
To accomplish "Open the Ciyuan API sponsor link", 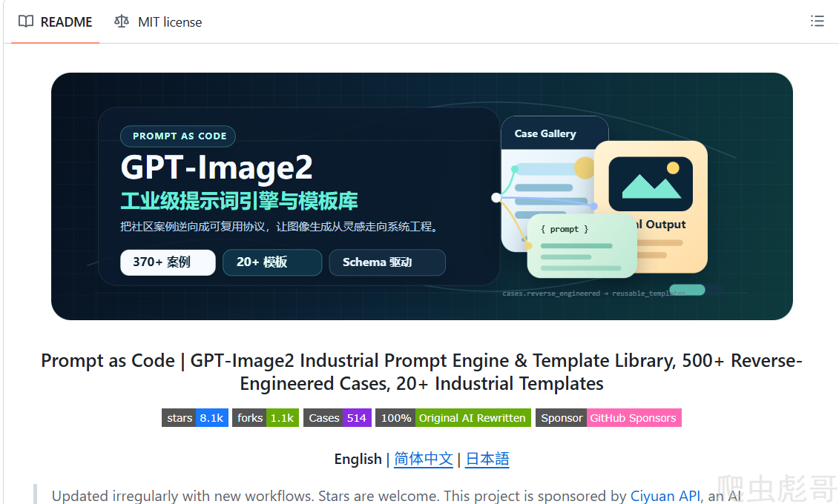I will coord(665,496).
